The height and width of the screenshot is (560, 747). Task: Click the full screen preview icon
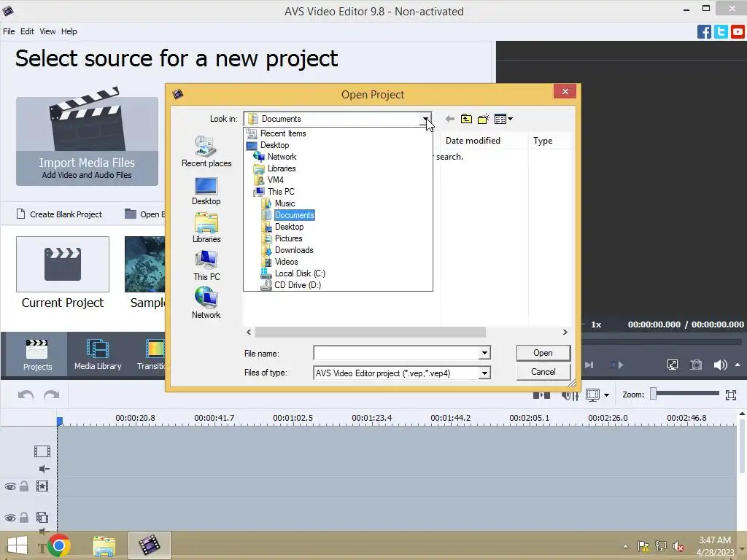tap(672, 365)
